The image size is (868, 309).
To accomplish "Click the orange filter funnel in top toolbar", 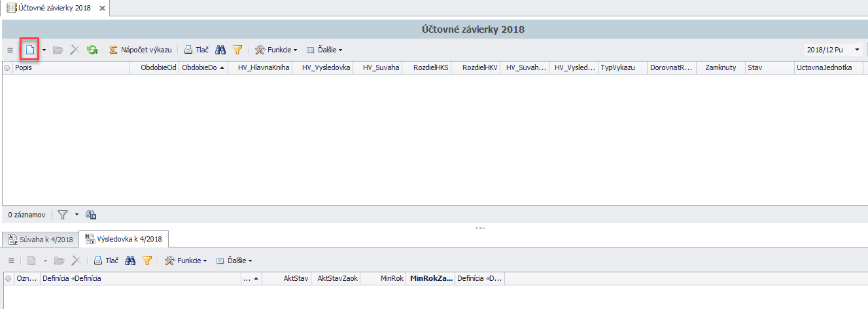I will pyautogui.click(x=237, y=50).
